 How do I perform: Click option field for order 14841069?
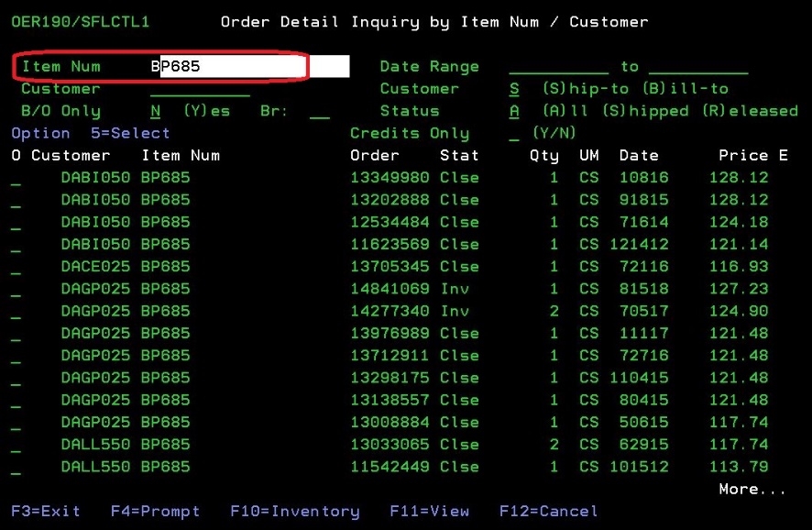coord(16,290)
